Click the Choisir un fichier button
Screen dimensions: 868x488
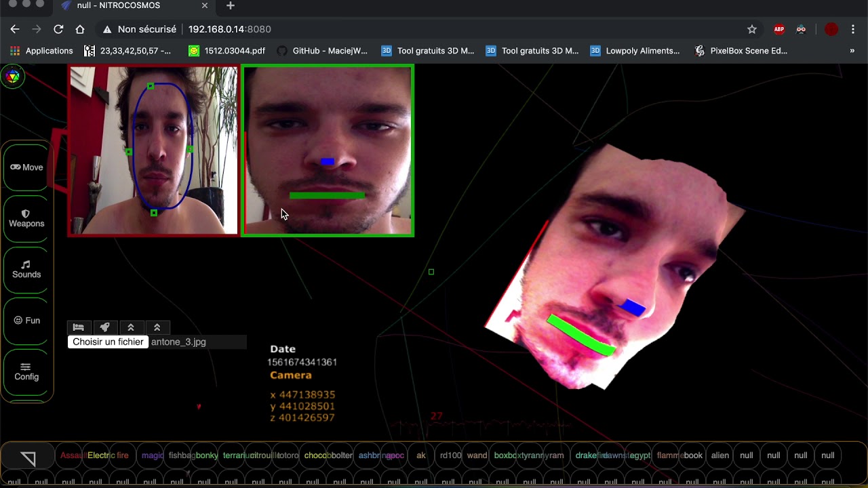tap(108, 342)
